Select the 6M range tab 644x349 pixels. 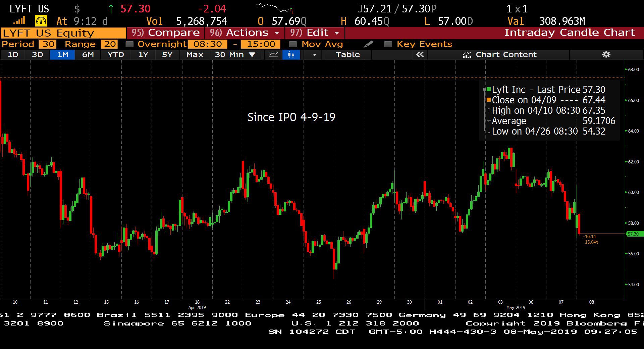pyautogui.click(x=88, y=55)
